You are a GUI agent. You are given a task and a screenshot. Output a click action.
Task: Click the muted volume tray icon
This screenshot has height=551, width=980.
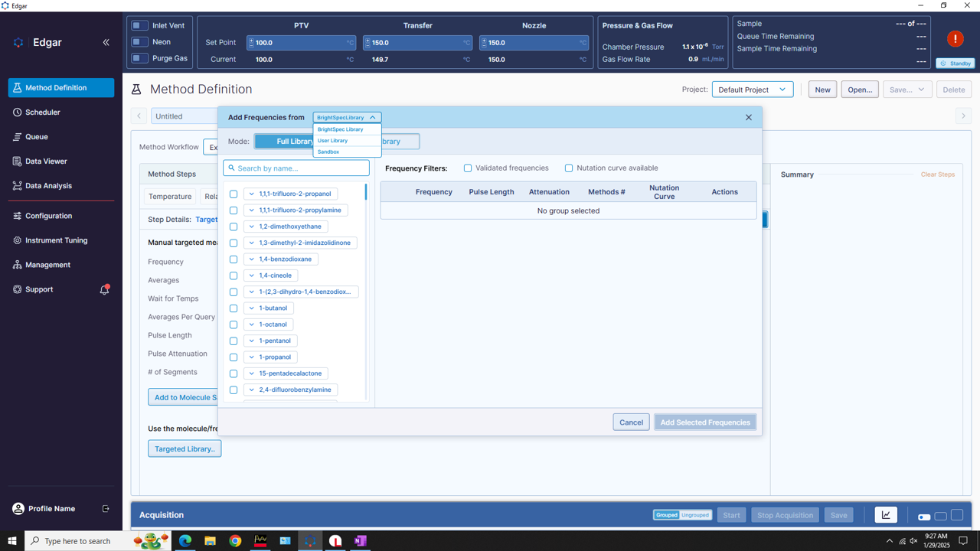(913, 541)
